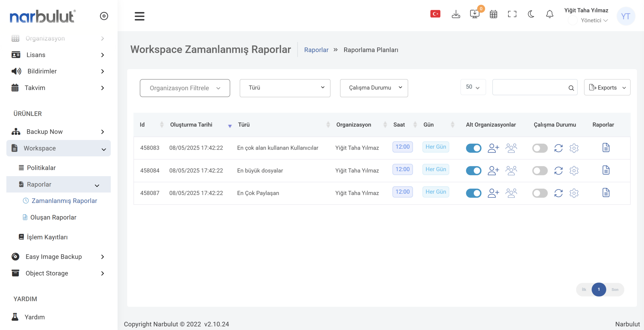Enable Çalışma Durumu switch for 458083
Viewport: 644px width, 330px height.
click(x=540, y=148)
